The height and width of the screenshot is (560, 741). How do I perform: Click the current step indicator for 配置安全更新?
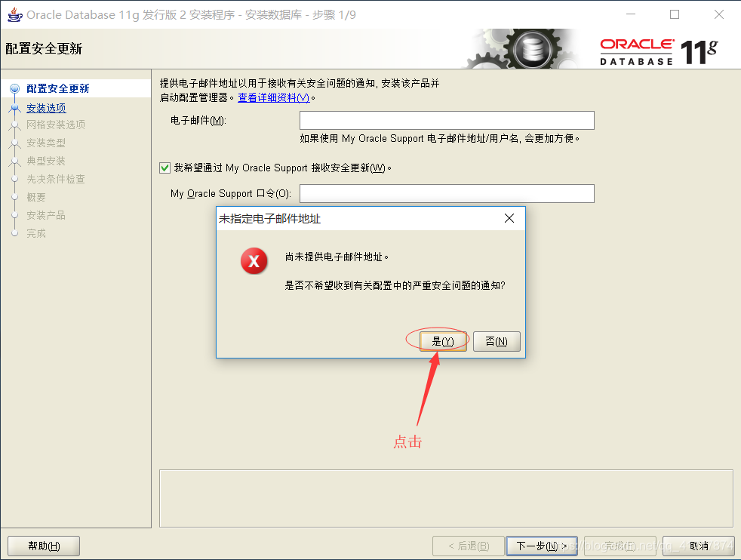point(14,88)
